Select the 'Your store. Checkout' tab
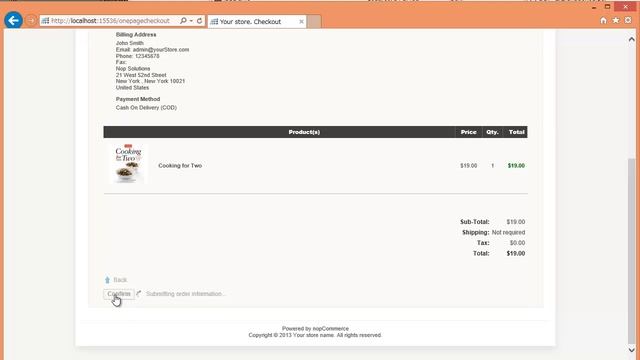 click(x=257, y=22)
